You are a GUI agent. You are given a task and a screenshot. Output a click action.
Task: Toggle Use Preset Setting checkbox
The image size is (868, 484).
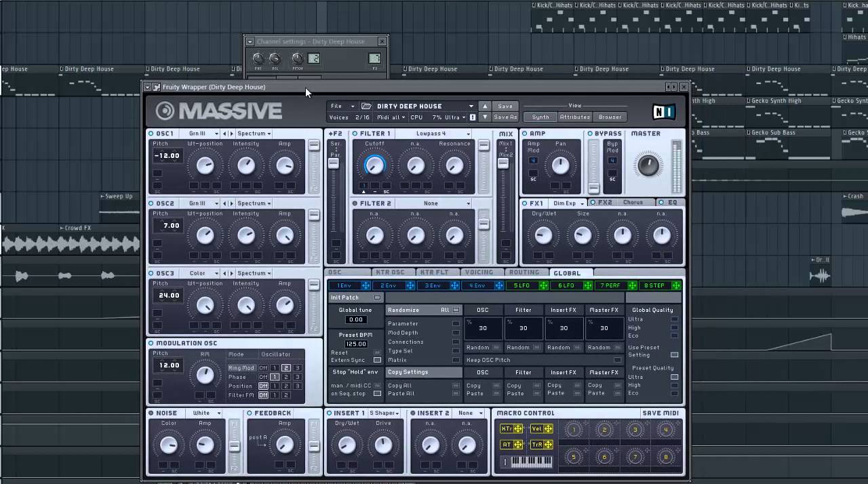click(674, 355)
